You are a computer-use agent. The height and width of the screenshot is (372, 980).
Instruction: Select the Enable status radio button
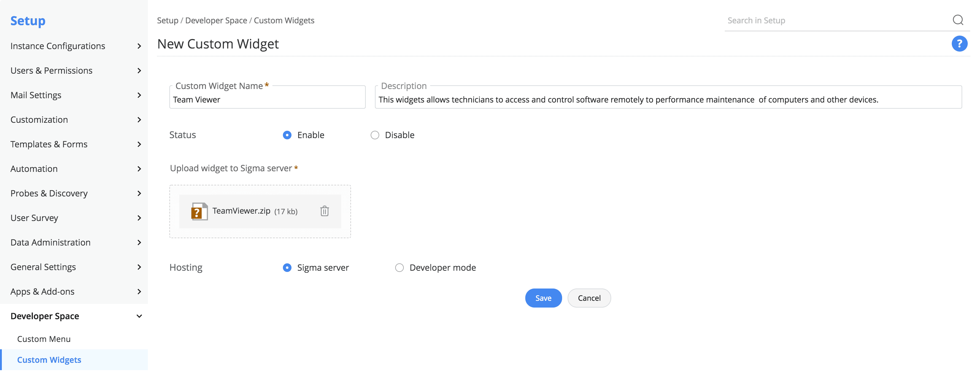287,135
